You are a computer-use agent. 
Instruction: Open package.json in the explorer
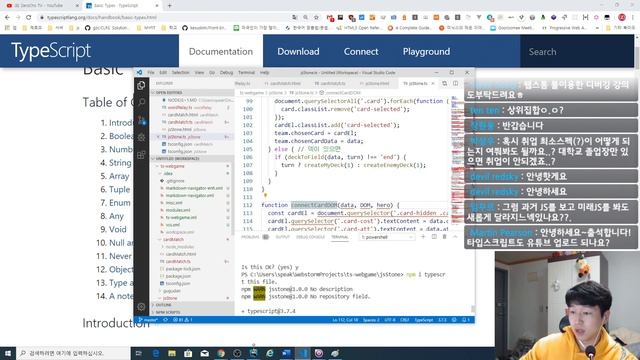pyautogui.click(x=178, y=276)
